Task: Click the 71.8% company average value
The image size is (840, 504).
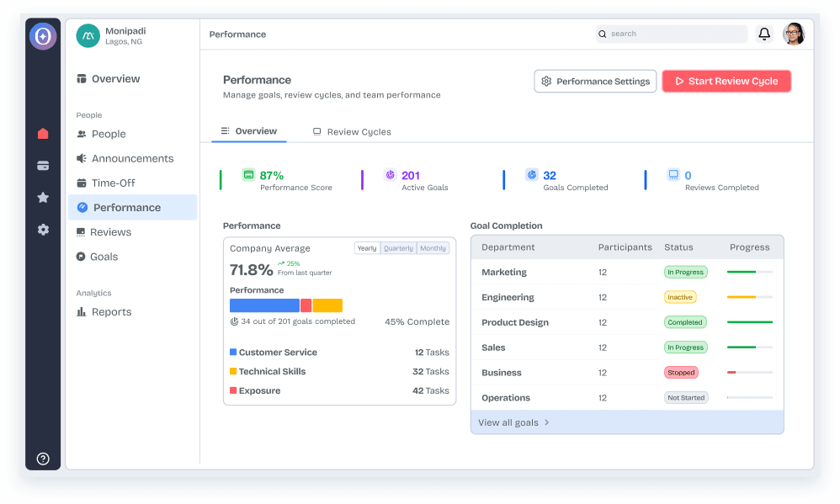Action: click(x=252, y=269)
